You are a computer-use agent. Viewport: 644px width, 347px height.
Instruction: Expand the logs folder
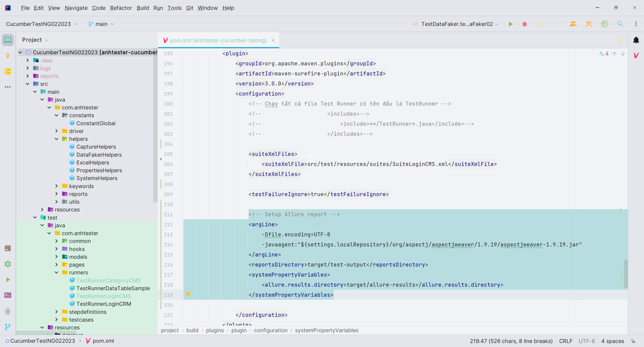pos(28,68)
